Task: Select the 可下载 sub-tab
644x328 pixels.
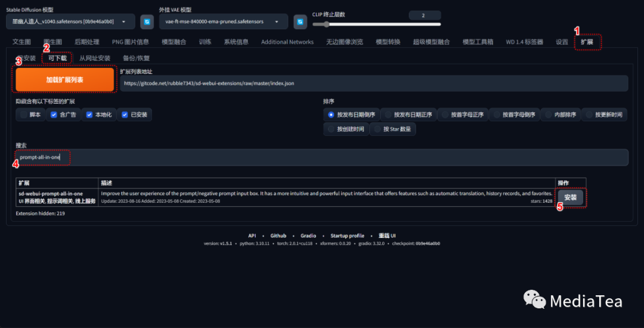Action: [x=57, y=58]
